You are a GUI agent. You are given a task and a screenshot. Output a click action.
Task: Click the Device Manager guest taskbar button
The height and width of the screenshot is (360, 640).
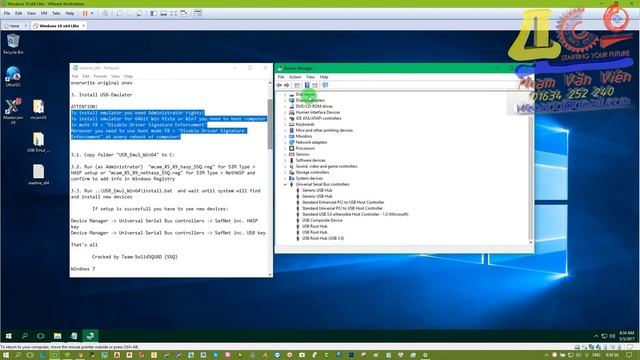click(90, 336)
